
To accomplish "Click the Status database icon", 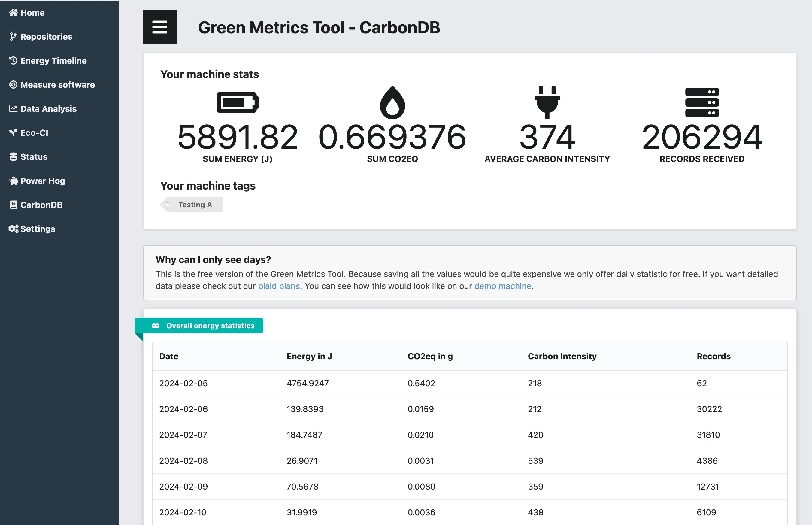I will point(13,157).
